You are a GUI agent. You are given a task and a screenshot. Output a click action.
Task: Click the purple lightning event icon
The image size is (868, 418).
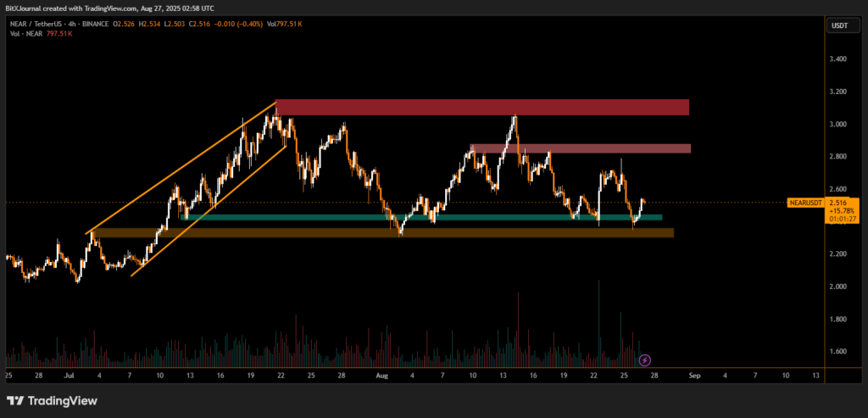(x=644, y=360)
